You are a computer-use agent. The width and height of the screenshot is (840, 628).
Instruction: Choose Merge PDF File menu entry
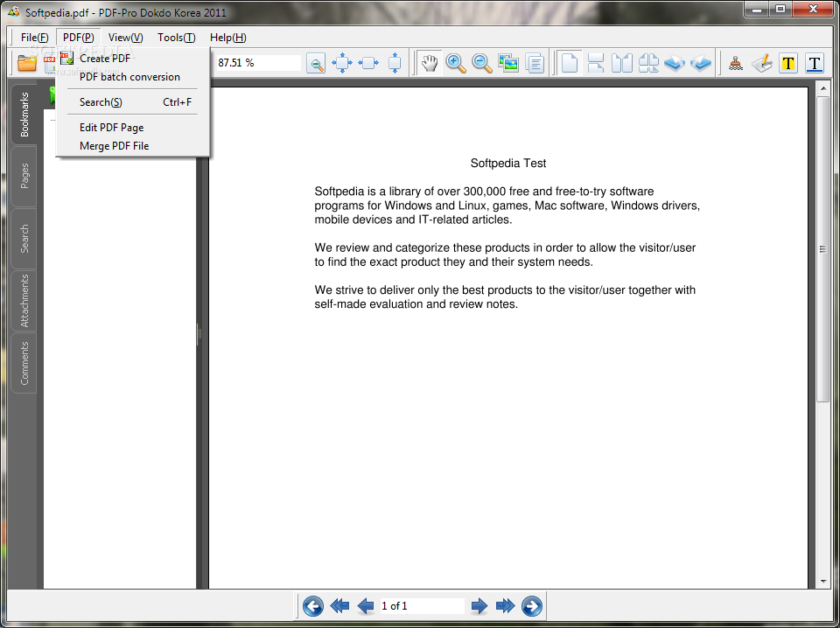pyautogui.click(x=132, y=145)
